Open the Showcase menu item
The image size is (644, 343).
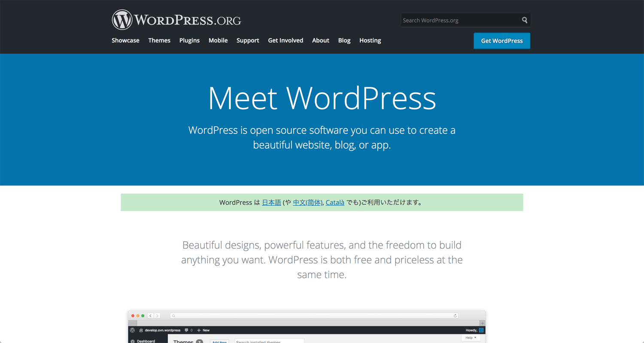125,40
